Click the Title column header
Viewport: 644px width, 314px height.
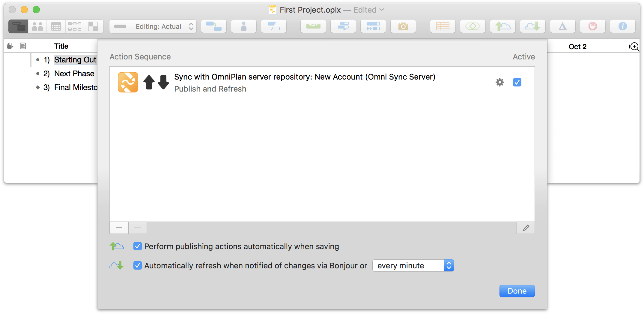point(61,46)
